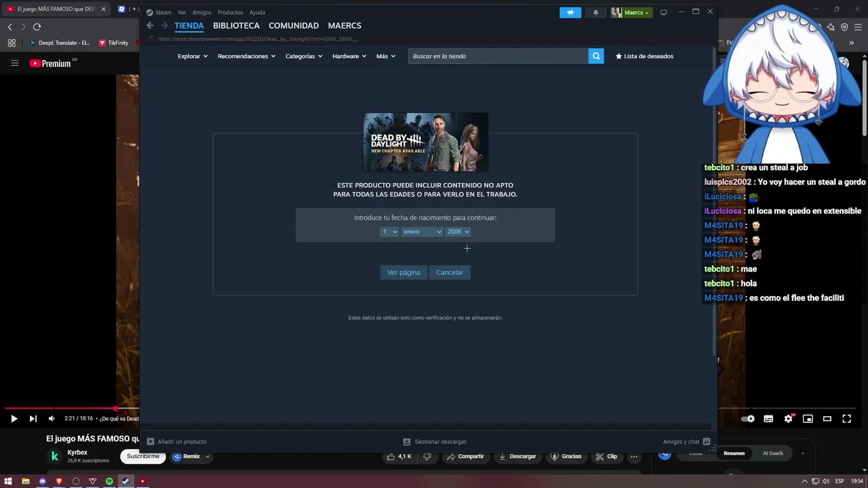Open Maercs account dropdown
Image resolution: width=868 pixels, height=488 pixels.
631,12
